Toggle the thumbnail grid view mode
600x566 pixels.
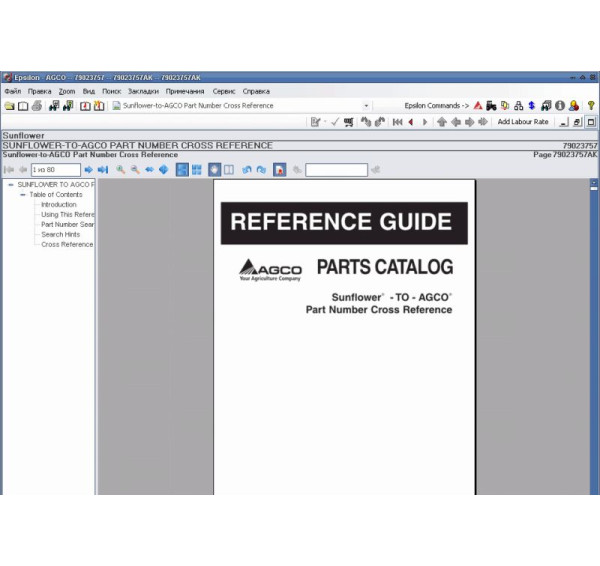pos(196,170)
